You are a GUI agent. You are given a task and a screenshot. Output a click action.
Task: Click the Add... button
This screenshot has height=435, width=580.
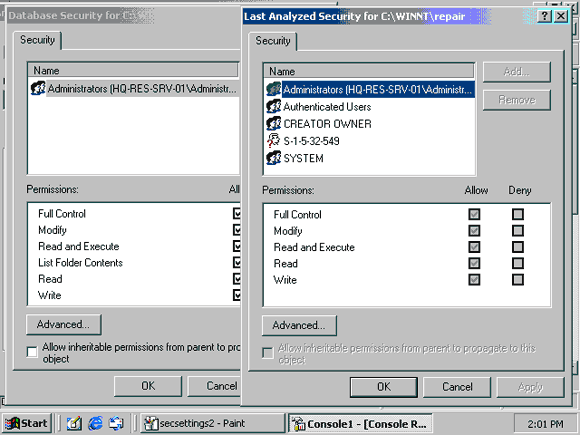(517, 72)
